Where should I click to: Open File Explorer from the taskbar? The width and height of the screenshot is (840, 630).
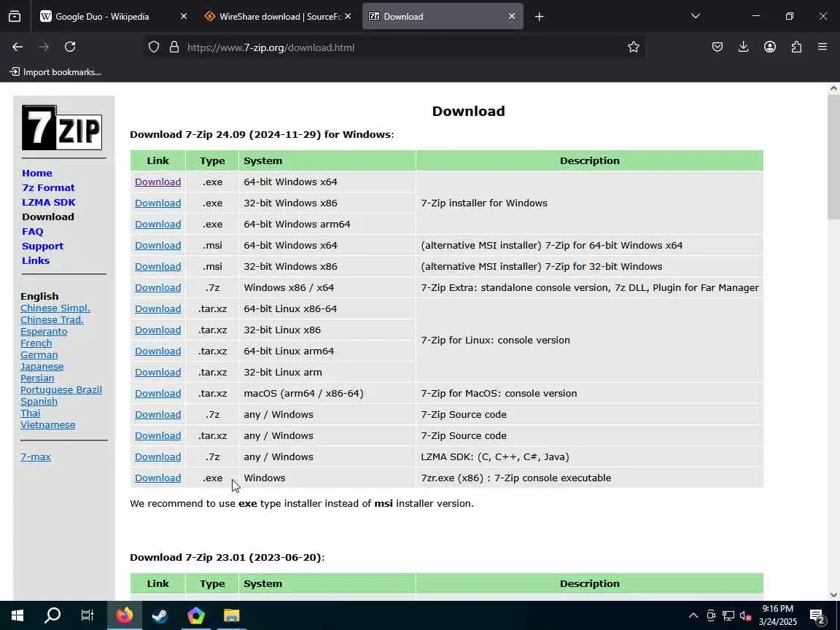pos(231,615)
